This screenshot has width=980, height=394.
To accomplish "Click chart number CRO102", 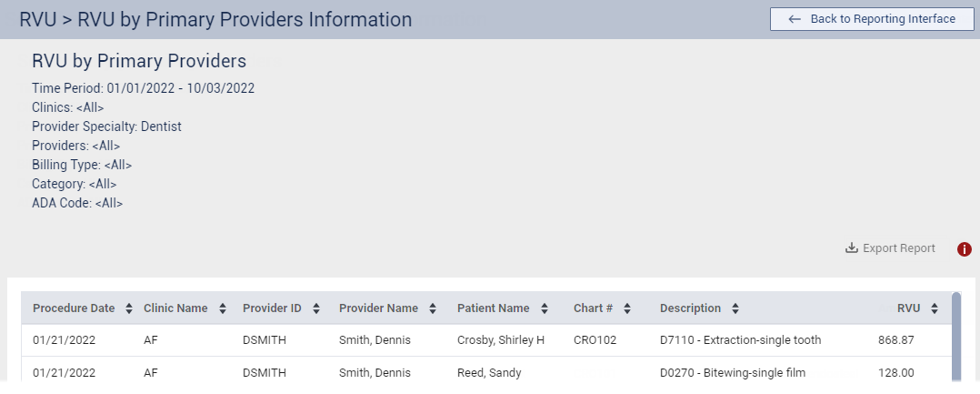I will coord(595,340).
